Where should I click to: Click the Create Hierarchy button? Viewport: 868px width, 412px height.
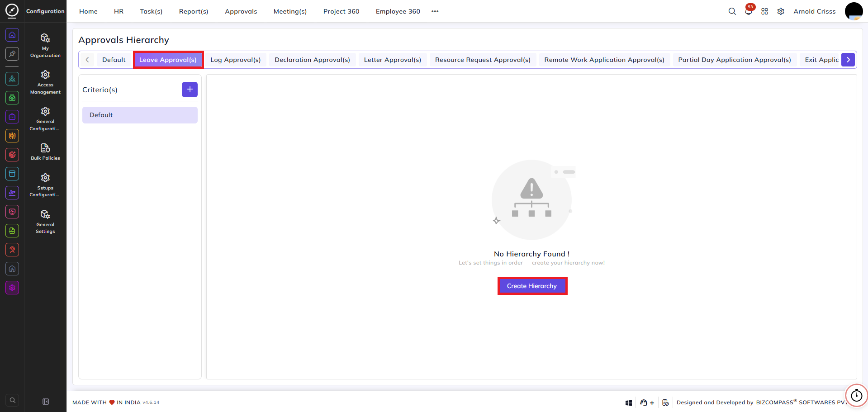coord(532,286)
